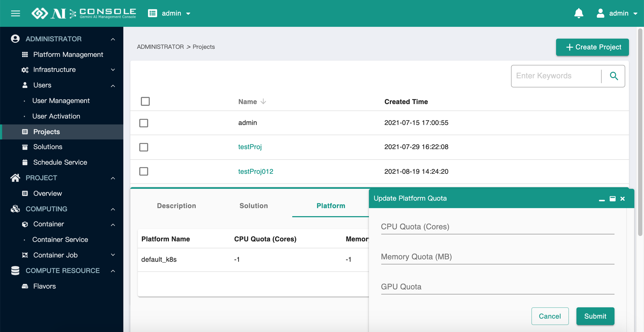644x332 pixels.
Task: Expand the Container Job submenu chevron
Action: pyautogui.click(x=113, y=255)
